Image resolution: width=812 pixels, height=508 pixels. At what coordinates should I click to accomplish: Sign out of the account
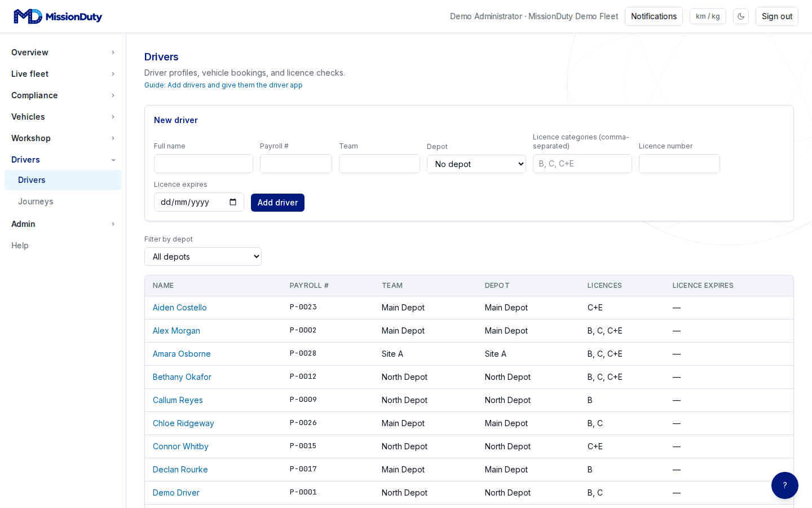777,16
